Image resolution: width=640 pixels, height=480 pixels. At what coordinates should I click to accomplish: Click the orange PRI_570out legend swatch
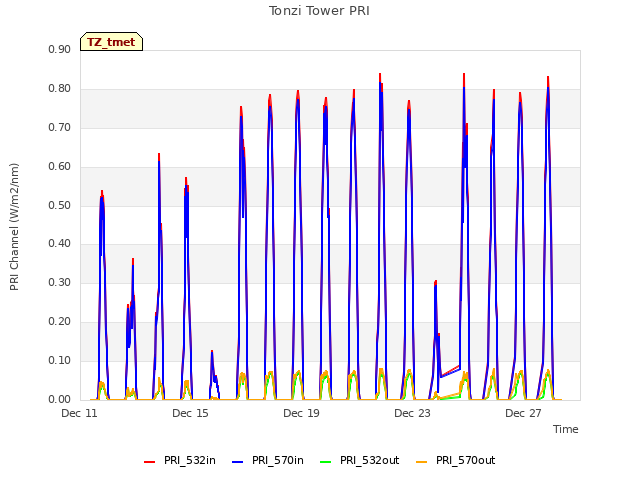pyautogui.click(x=422, y=462)
